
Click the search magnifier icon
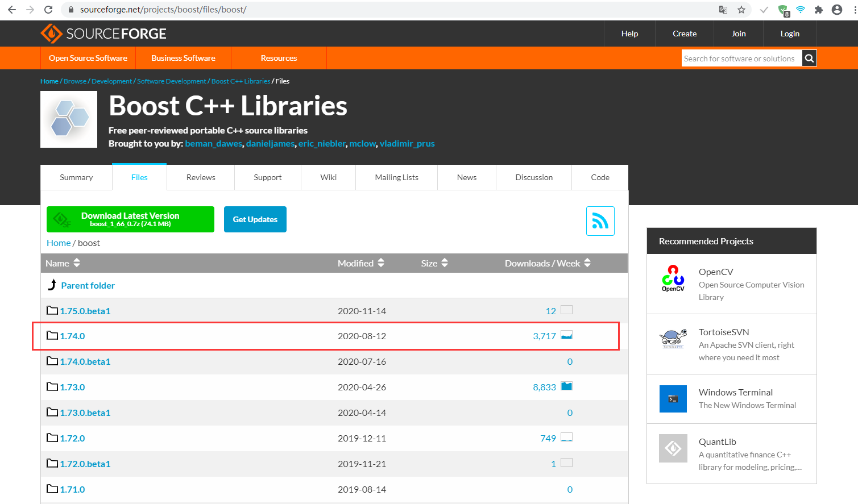809,58
